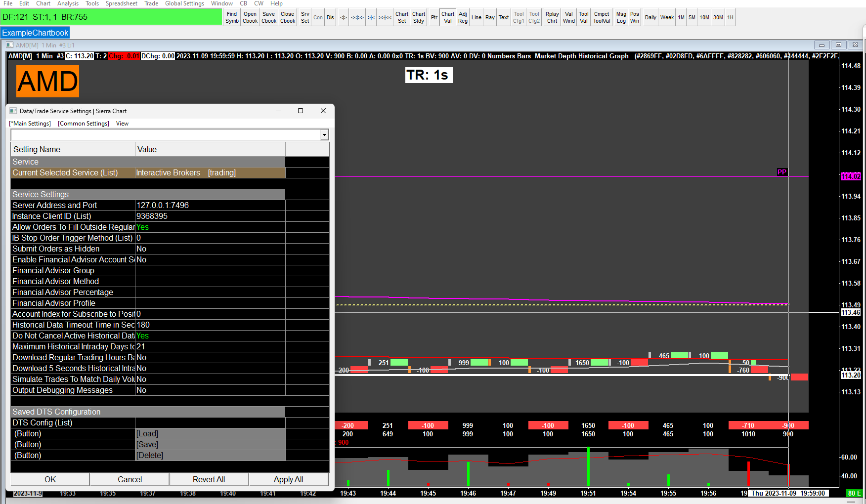Click the >|< bar spacing toolbar button
The image size is (866, 504).
pos(371,17)
